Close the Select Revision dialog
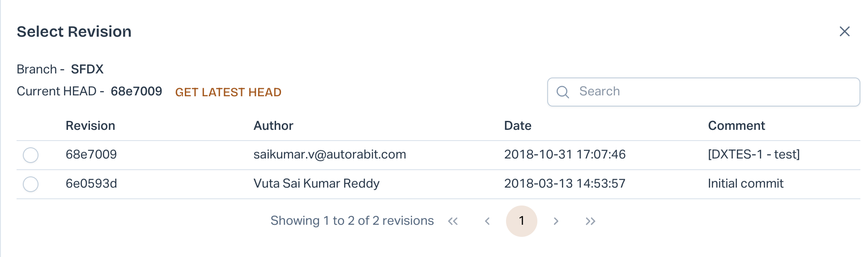Image resolution: width=868 pixels, height=257 pixels. click(844, 31)
